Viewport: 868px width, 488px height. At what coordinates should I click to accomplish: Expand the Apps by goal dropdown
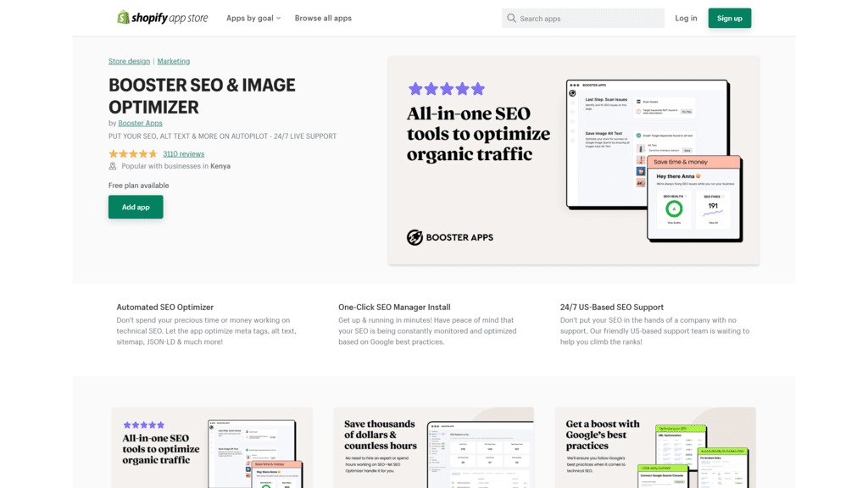253,19
